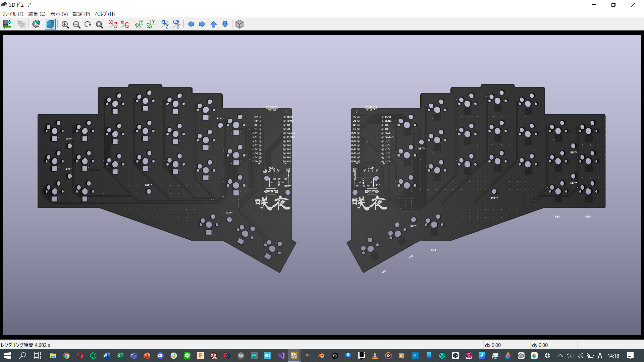The image size is (644, 362).
Task: Move board left with blue arrow
Action: [x=191, y=24]
